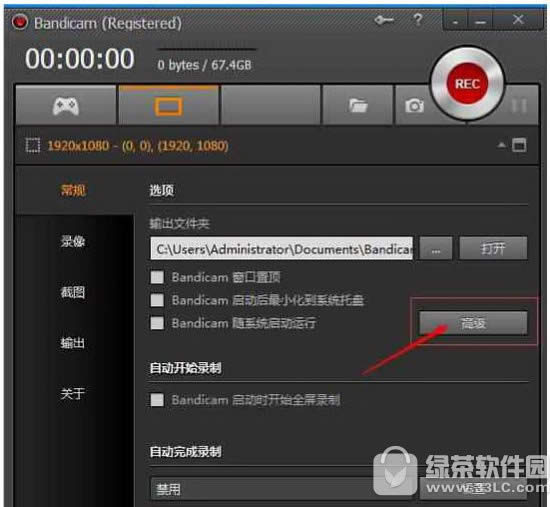This screenshot has width=550, height=507.
Task: Click the 高级 advanced button
Action: 473,323
